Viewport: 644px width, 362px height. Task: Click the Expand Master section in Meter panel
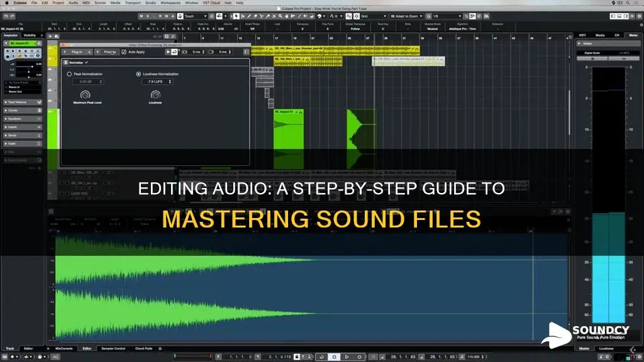pos(579,43)
